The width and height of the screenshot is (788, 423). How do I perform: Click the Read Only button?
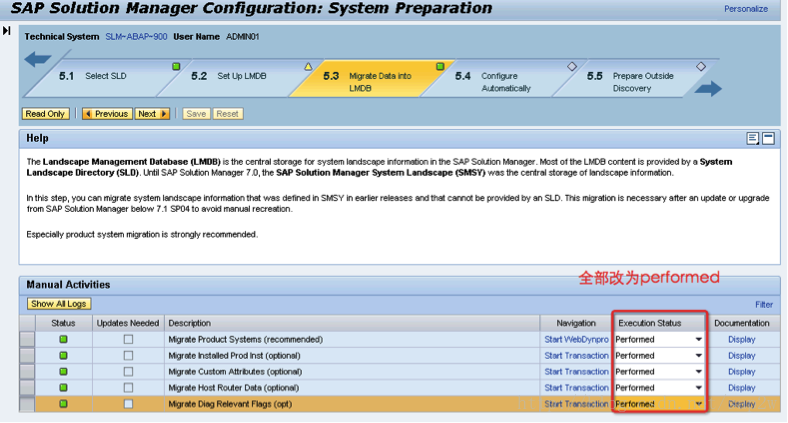tap(45, 114)
